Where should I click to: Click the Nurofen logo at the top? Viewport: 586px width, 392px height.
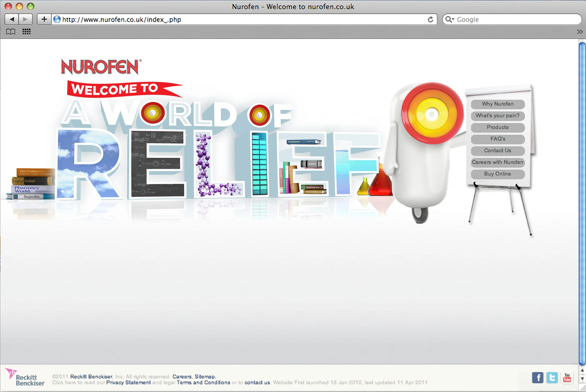pyautogui.click(x=101, y=67)
